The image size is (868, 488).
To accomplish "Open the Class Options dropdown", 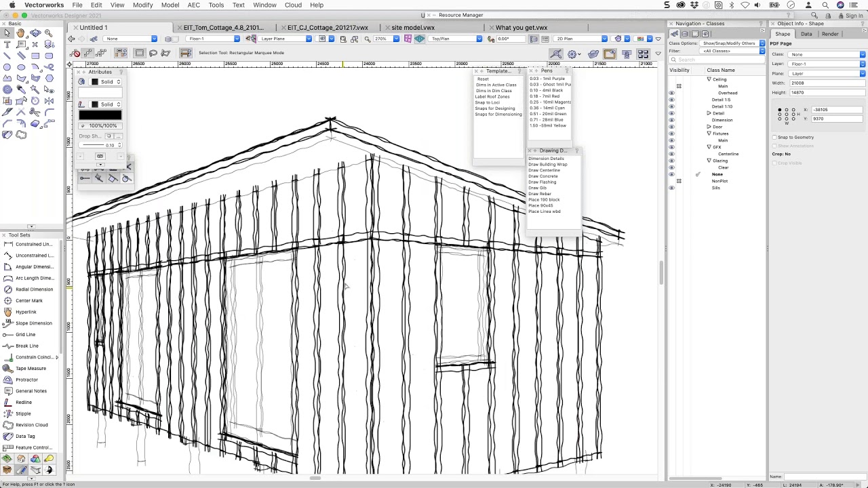I will point(733,43).
